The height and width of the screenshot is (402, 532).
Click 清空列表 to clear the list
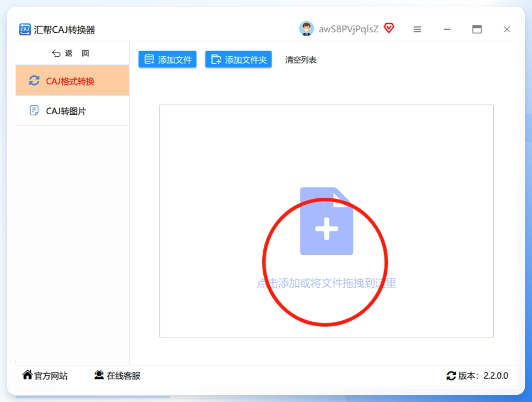pyautogui.click(x=301, y=60)
